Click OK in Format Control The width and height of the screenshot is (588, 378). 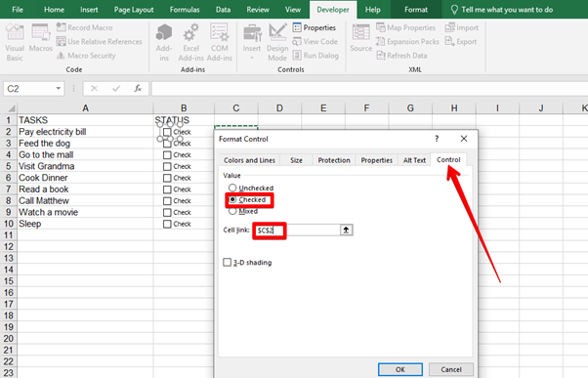coord(400,369)
